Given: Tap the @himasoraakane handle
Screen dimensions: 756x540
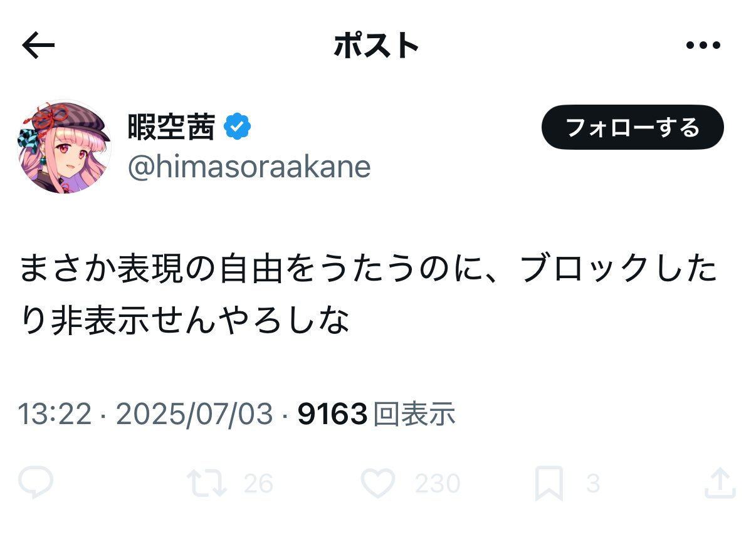Looking at the screenshot, I should click(x=249, y=167).
